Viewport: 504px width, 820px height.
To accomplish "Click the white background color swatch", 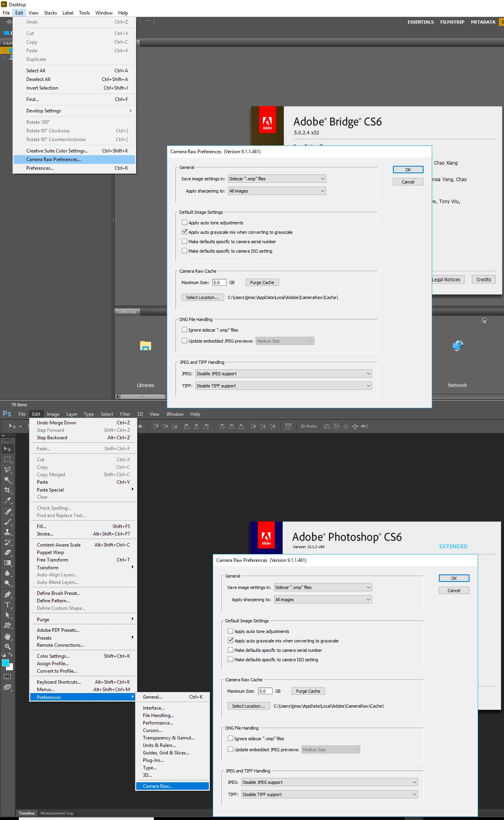I will pos(11,668).
